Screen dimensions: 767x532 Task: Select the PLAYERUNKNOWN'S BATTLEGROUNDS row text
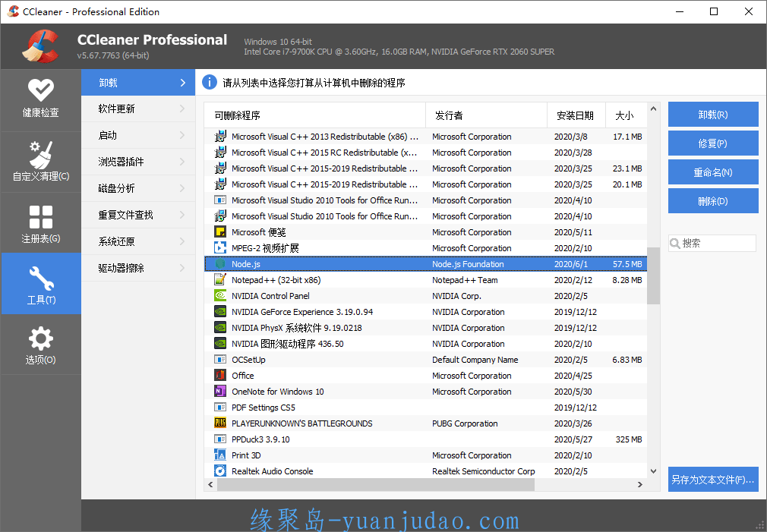pos(301,423)
